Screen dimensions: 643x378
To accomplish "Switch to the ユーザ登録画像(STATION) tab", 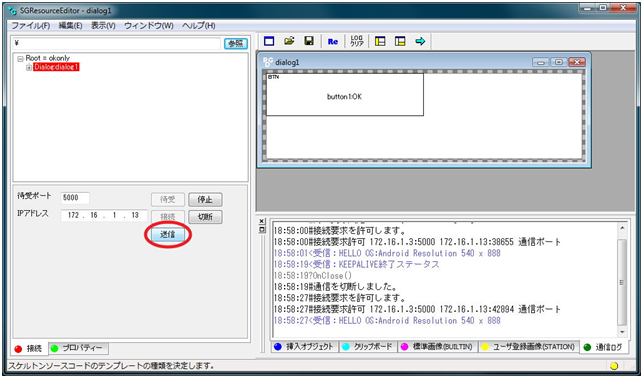I will click(x=528, y=347).
